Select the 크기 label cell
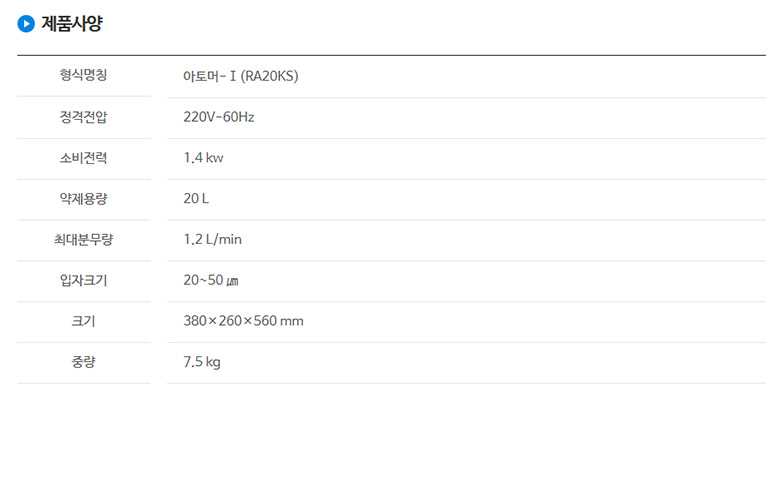Screen dimensions: 780x500 [x=84, y=321]
